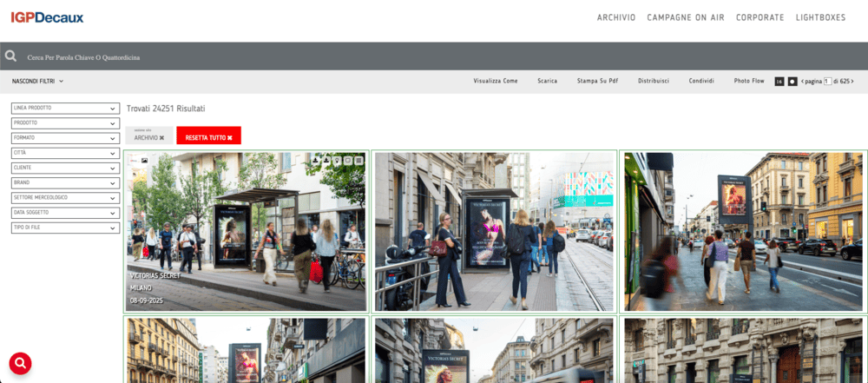Expand the Linea Prodotto dropdown
The image size is (868, 383).
point(65,108)
